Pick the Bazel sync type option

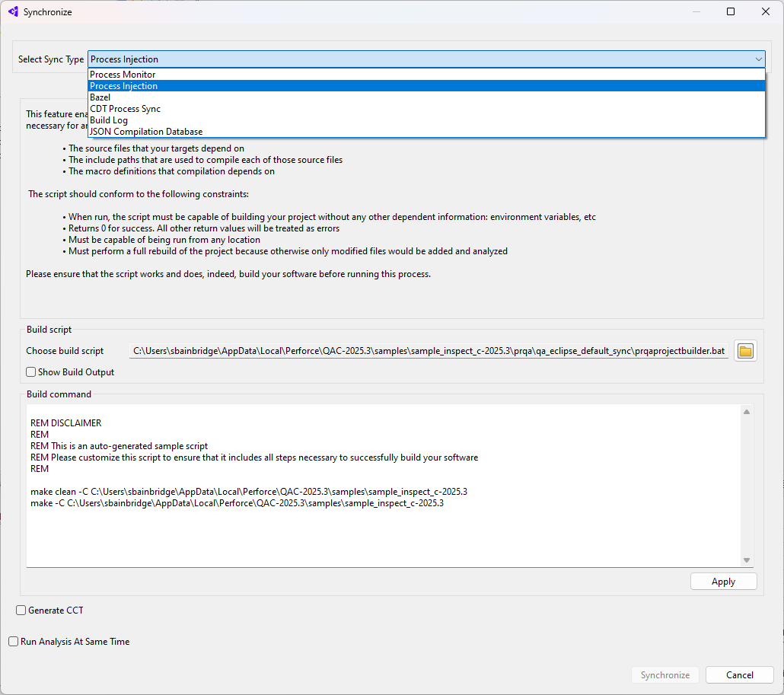100,97
